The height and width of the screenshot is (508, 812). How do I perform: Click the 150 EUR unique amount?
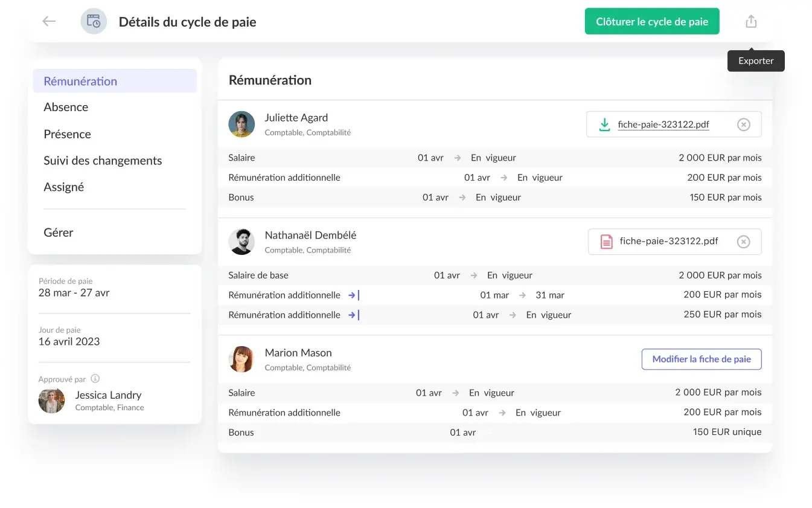click(x=727, y=432)
